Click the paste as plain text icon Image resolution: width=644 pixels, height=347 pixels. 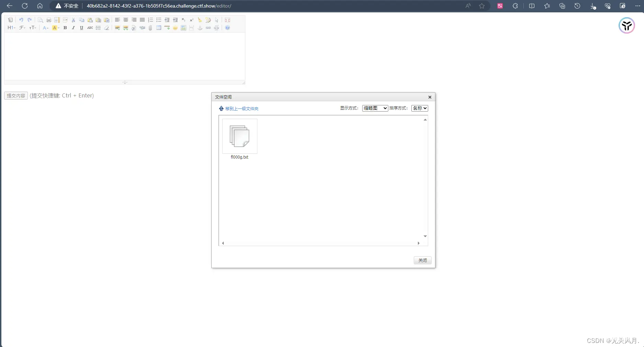click(98, 20)
